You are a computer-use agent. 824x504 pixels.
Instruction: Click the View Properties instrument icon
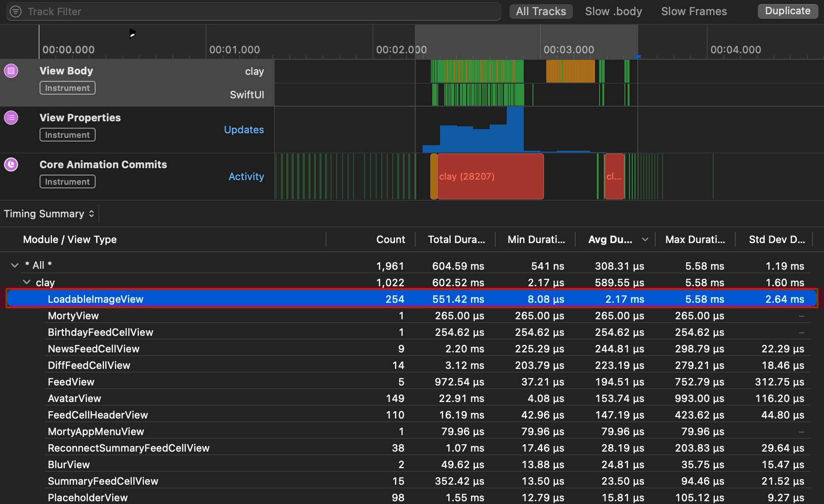pyautogui.click(x=11, y=118)
